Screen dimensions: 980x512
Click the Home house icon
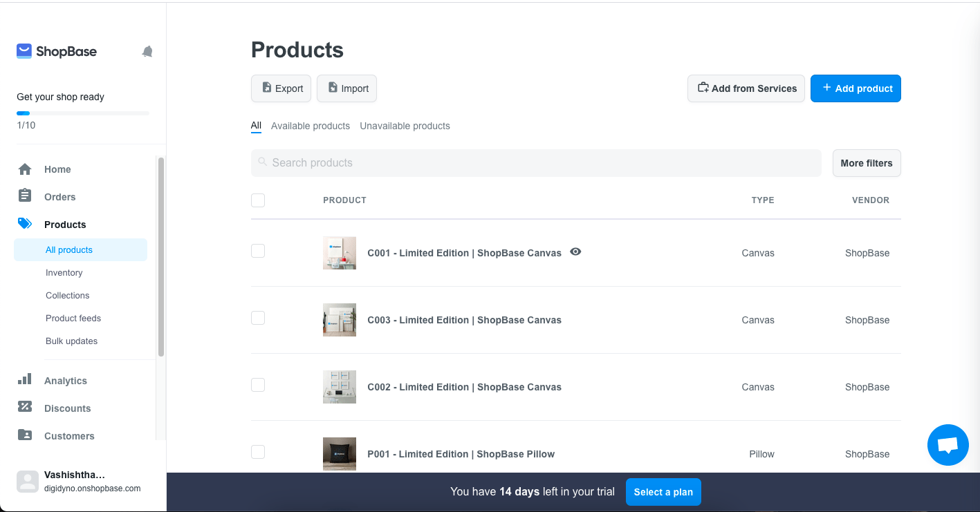click(x=25, y=169)
